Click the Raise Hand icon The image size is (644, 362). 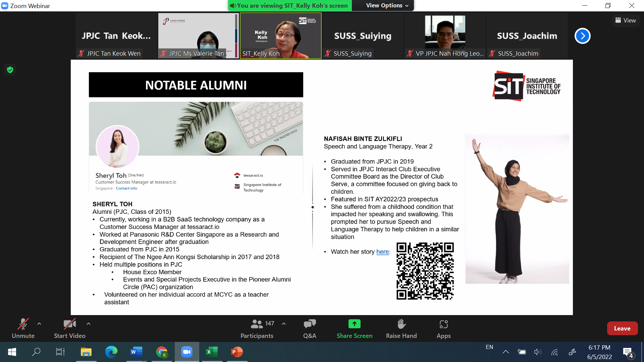point(401,324)
